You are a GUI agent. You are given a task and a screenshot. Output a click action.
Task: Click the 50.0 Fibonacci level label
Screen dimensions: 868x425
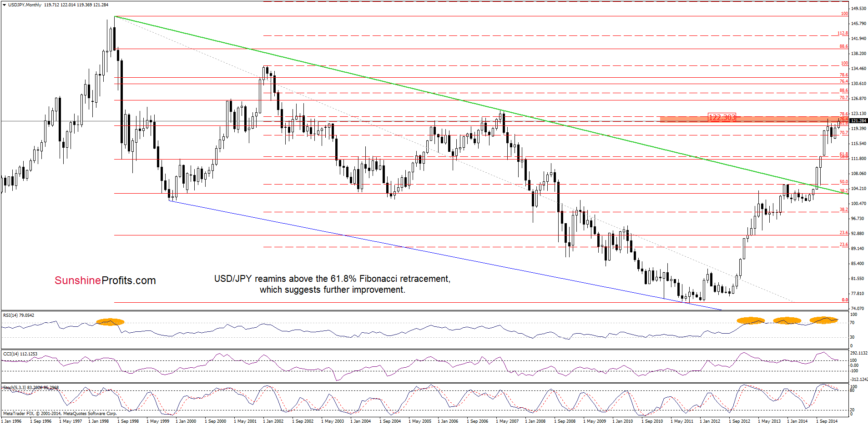click(x=843, y=182)
